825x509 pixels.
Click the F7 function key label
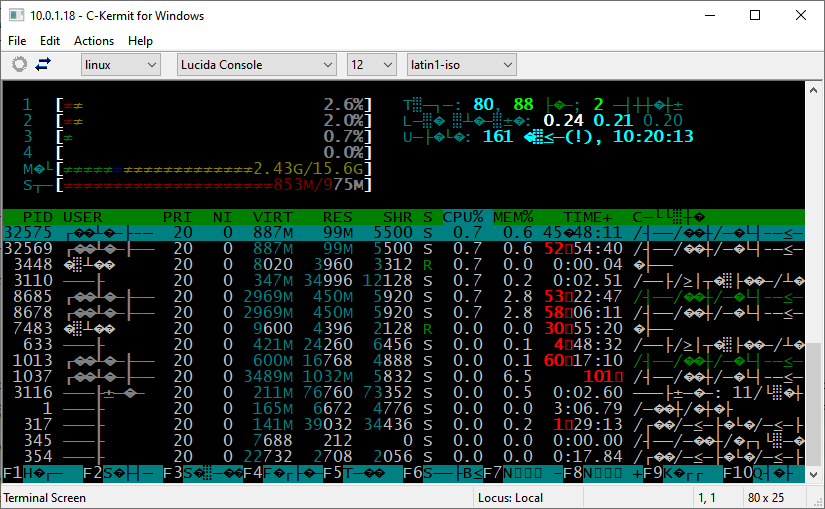click(x=493, y=473)
